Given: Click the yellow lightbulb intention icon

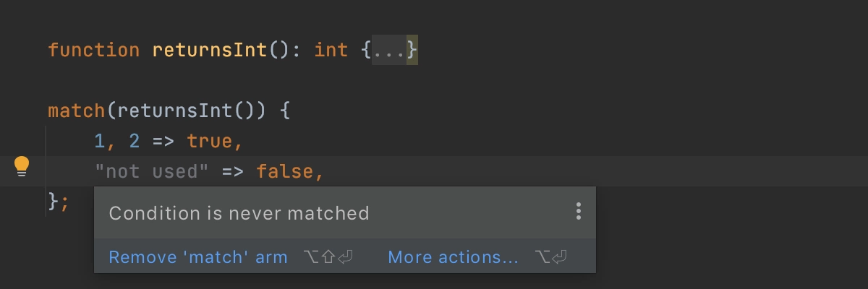Looking at the screenshot, I should tap(22, 167).
